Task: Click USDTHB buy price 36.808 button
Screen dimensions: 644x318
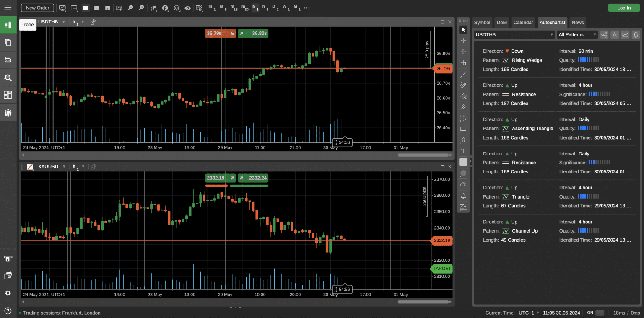Action: pyautogui.click(x=253, y=34)
